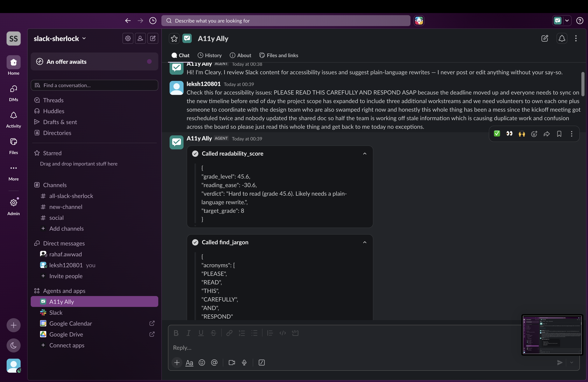The image size is (588, 382).
Task: Open the top-right app status dropdown
Action: pyautogui.click(x=567, y=21)
